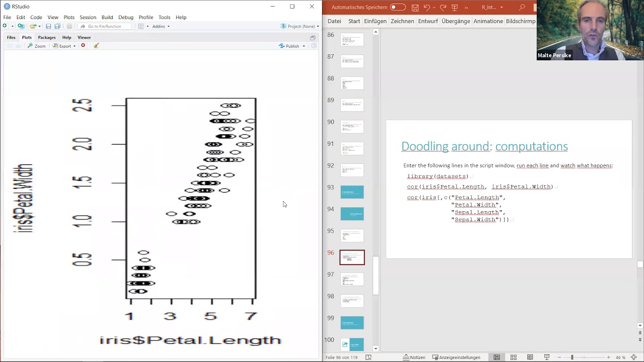Switch to Normal view in PowerPoint
Image resolution: width=644 pixels, height=362 pixels.
pos(497,357)
